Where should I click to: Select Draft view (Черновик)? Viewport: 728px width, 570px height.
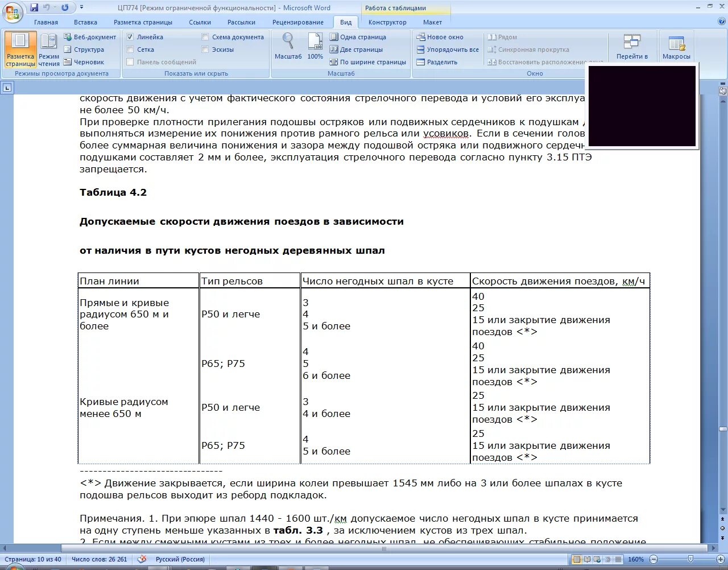(84, 62)
